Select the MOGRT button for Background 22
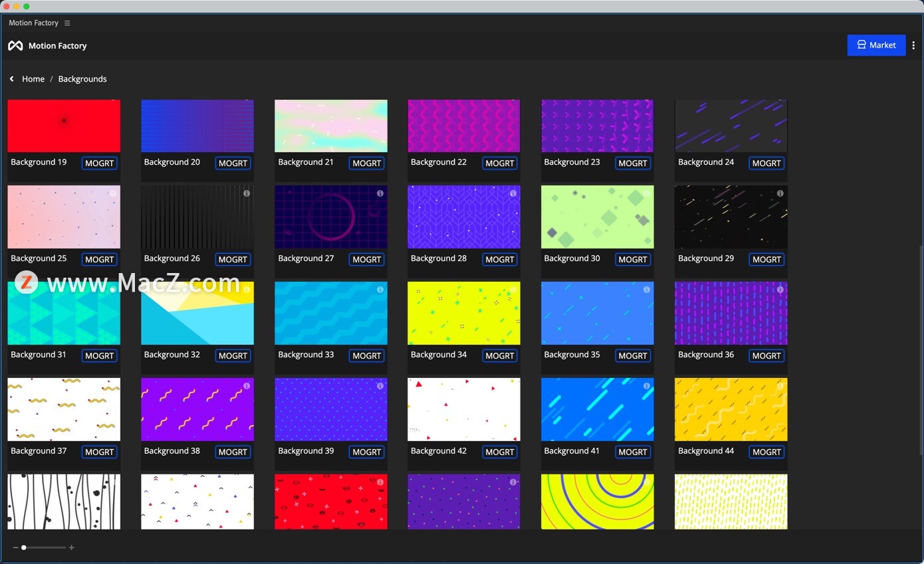924x564 pixels. [x=500, y=163]
